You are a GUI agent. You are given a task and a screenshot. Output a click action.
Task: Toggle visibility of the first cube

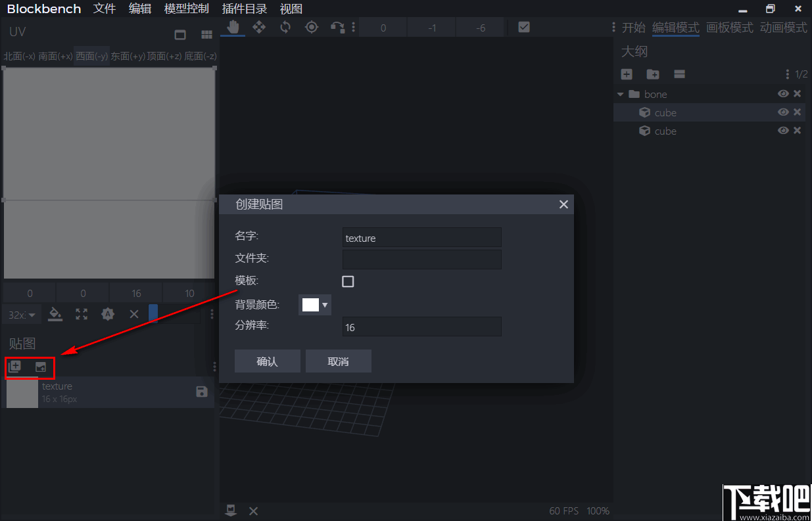pyautogui.click(x=783, y=112)
